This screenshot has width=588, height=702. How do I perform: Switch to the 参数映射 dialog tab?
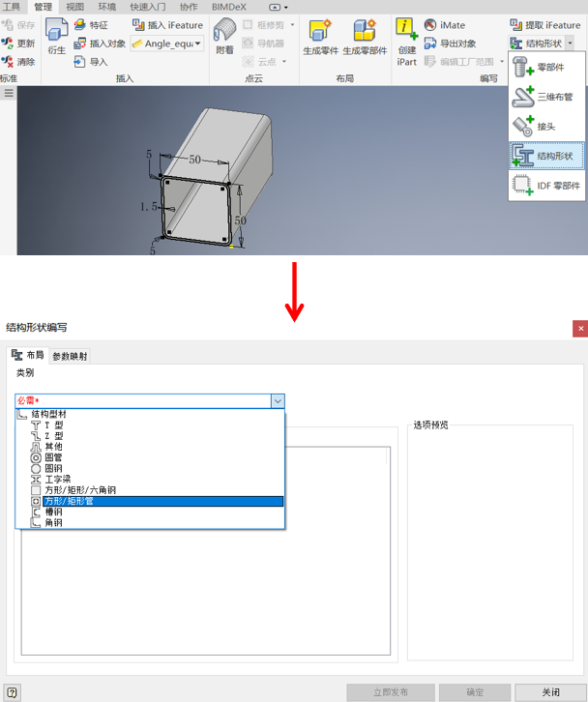(70, 356)
